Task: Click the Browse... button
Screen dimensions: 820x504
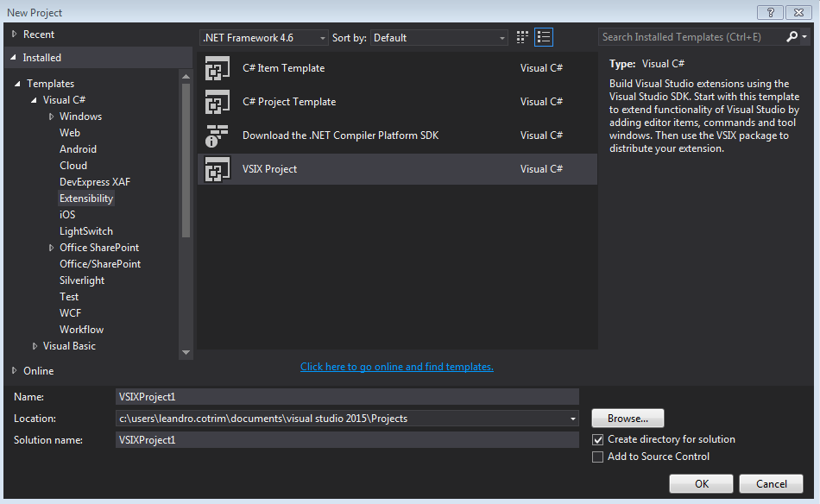Action: [x=628, y=419]
